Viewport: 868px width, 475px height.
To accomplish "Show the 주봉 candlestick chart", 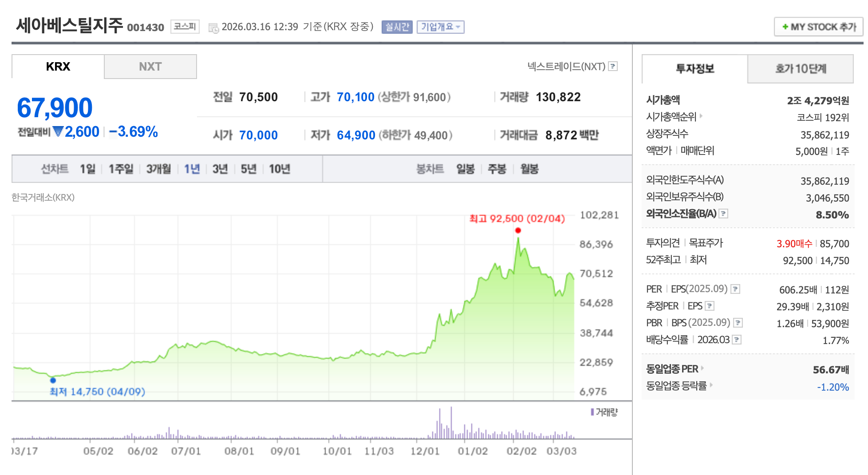I will tap(497, 169).
